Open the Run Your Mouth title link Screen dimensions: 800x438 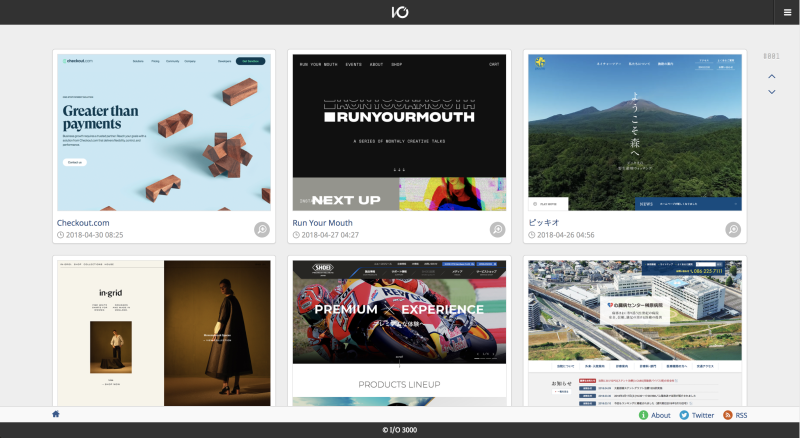(322, 223)
